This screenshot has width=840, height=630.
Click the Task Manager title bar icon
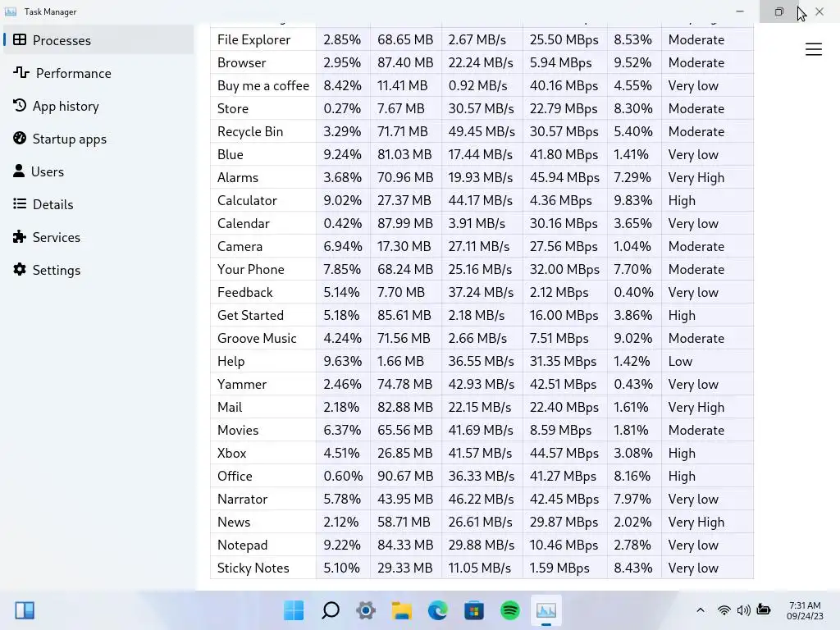(x=11, y=11)
